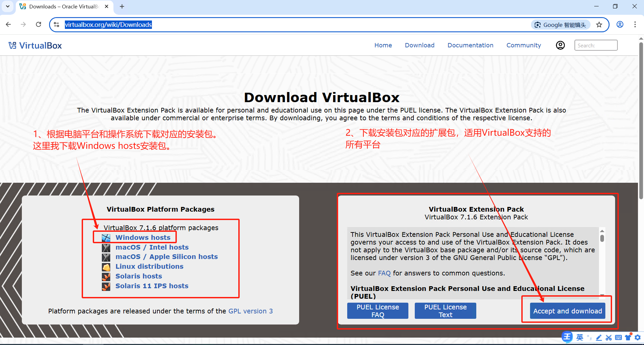Toggle the IME punctuation mode icon

(x=589, y=337)
